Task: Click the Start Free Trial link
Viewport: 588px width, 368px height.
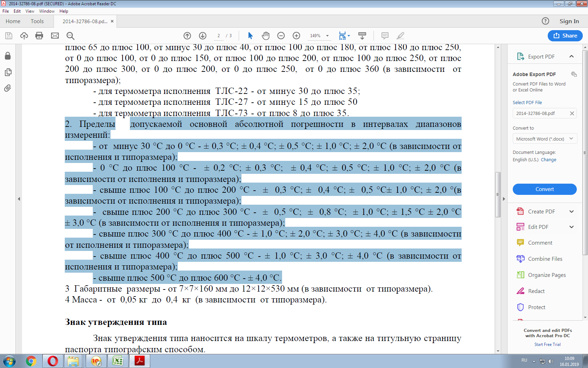Action: click(x=547, y=345)
